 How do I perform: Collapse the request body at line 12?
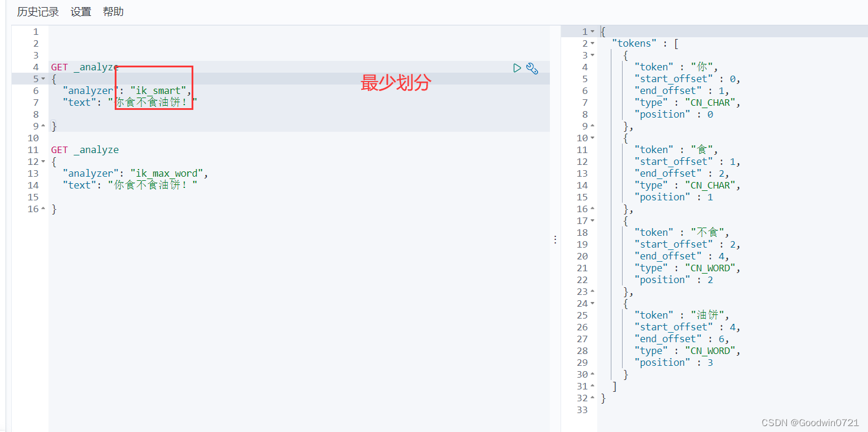coord(43,161)
